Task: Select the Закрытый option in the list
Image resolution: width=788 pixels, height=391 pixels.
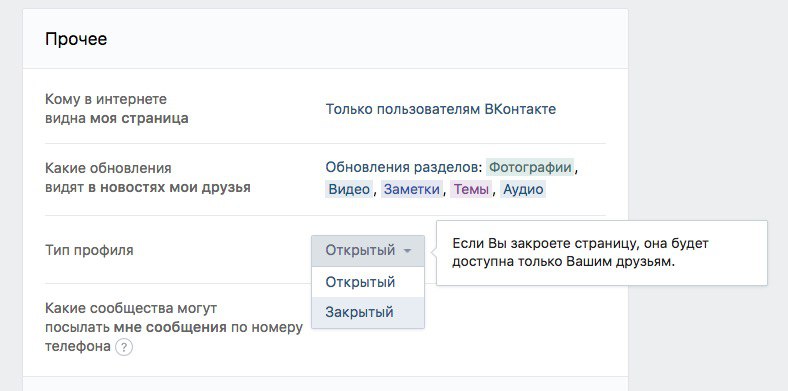Action: pyautogui.click(x=368, y=312)
